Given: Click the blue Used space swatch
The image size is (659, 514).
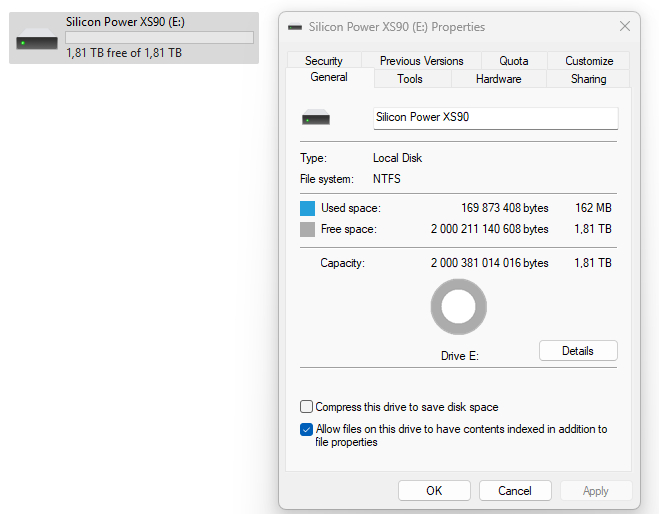Looking at the screenshot, I should [307, 208].
